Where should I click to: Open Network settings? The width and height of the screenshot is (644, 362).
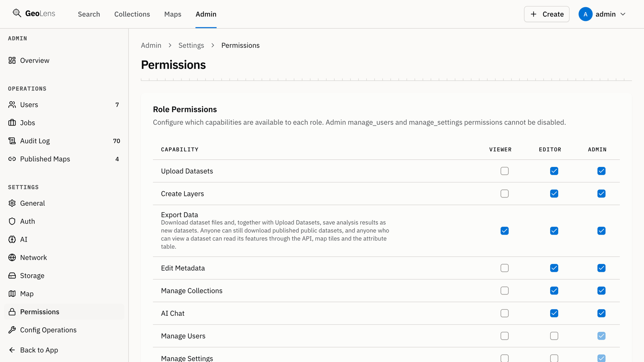64,257
